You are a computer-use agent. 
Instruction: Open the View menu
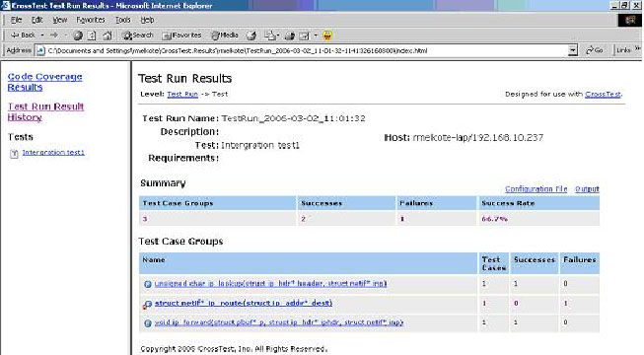pos(59,20)
